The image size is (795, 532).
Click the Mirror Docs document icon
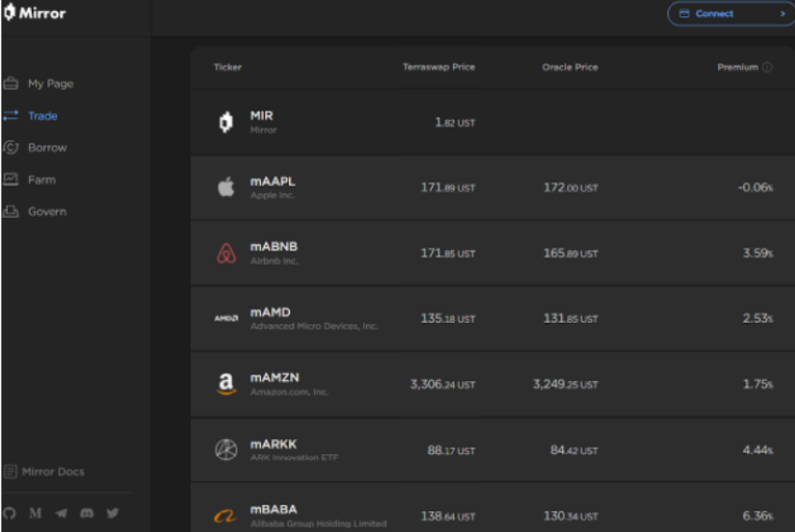[x=10, y=472]
